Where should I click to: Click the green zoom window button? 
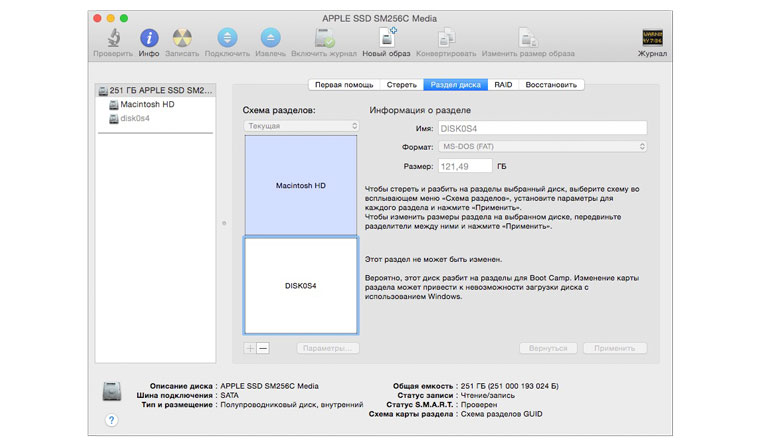tap(124, 18)
